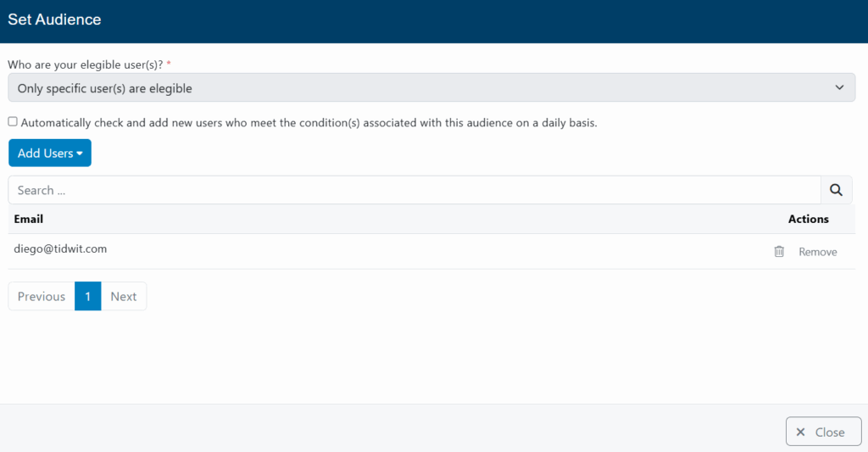Click the 'Who are your elegible user(s)?' label
Image resolution: width=868 pixels, height=452 pixels.
[x=85, y=64]
